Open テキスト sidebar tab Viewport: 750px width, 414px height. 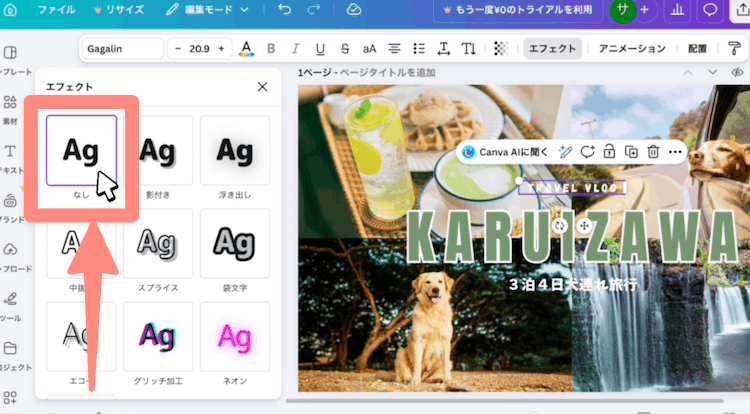coord(11,159)
